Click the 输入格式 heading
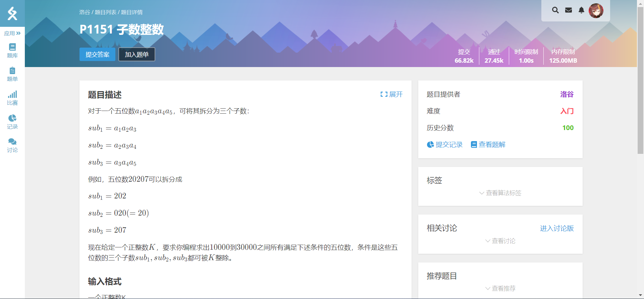Viewport: 644px width, 299px height. [x=105, y=282]
